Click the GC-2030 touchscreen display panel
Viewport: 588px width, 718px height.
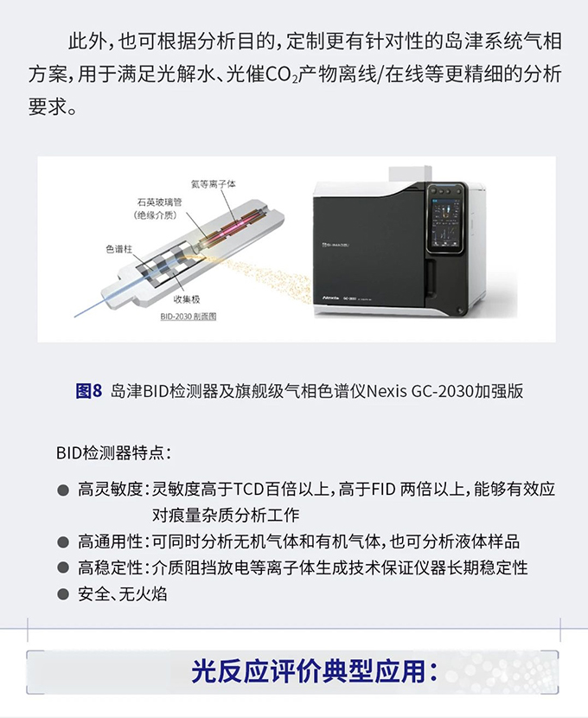click(x=445, y=223)
